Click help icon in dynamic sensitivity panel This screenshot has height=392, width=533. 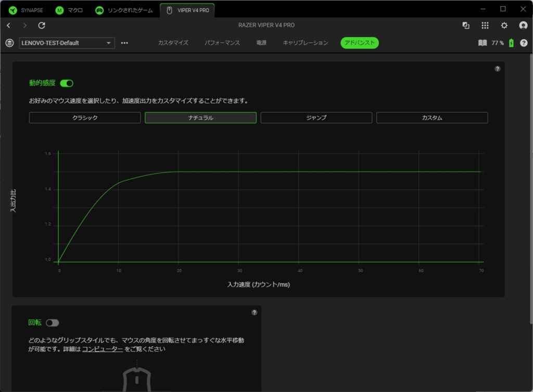pyautogui.click(x=497, y=69)
